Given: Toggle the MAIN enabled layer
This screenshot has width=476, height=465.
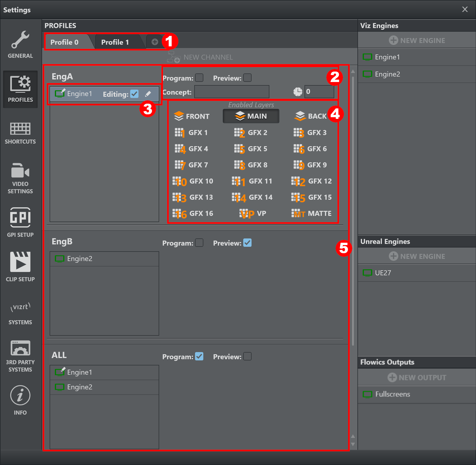Looking at the screenshot, I should click(x=251, y=116).
